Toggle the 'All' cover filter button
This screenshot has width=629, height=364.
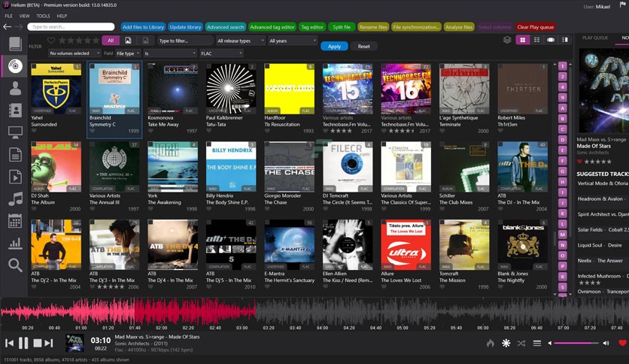[x=111, y=41]
